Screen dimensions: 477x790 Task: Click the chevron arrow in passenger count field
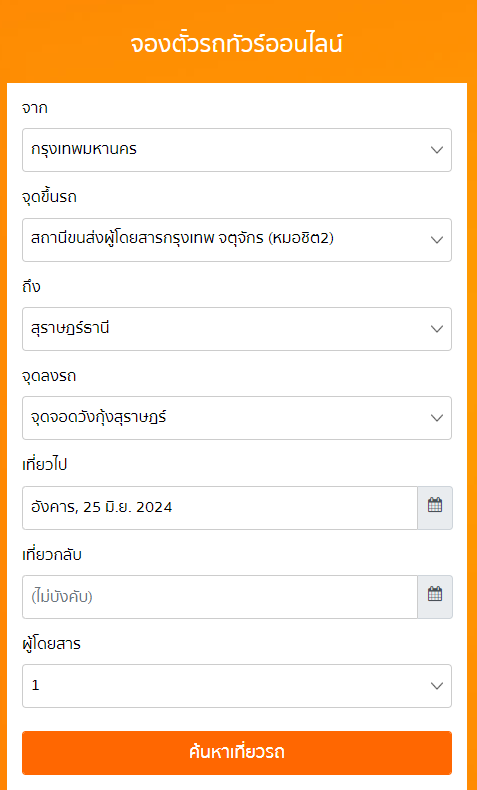coord(437,686)
